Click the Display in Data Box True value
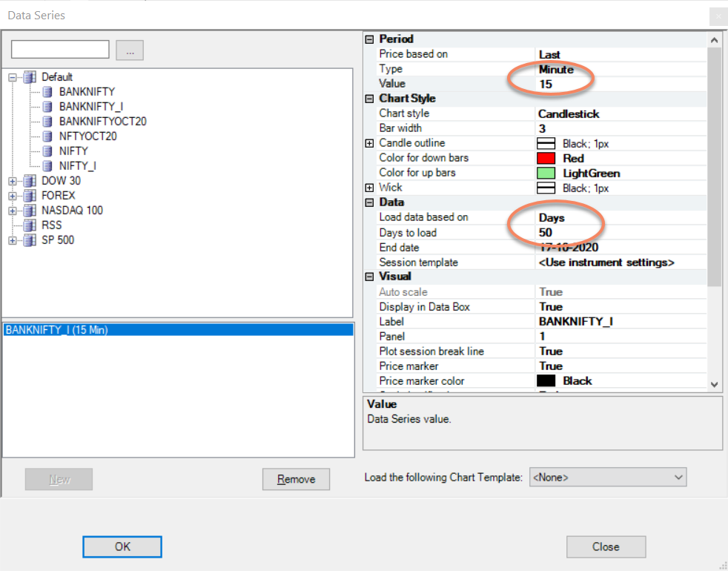728x571 pixels. 551,307
